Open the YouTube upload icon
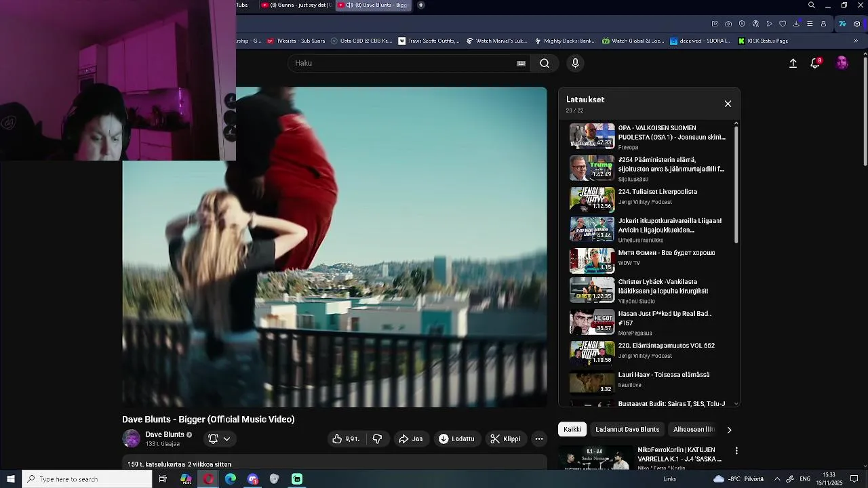868x488 pixels. 793,63
